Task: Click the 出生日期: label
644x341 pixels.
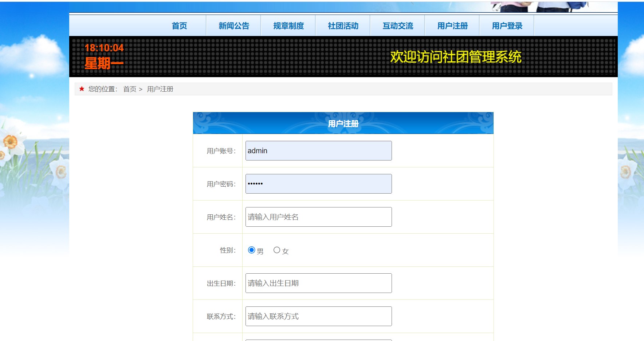Action: click(221, 283)
